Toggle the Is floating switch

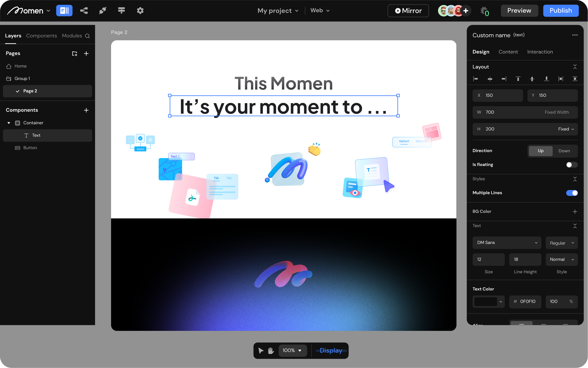[x=572, y=165]
